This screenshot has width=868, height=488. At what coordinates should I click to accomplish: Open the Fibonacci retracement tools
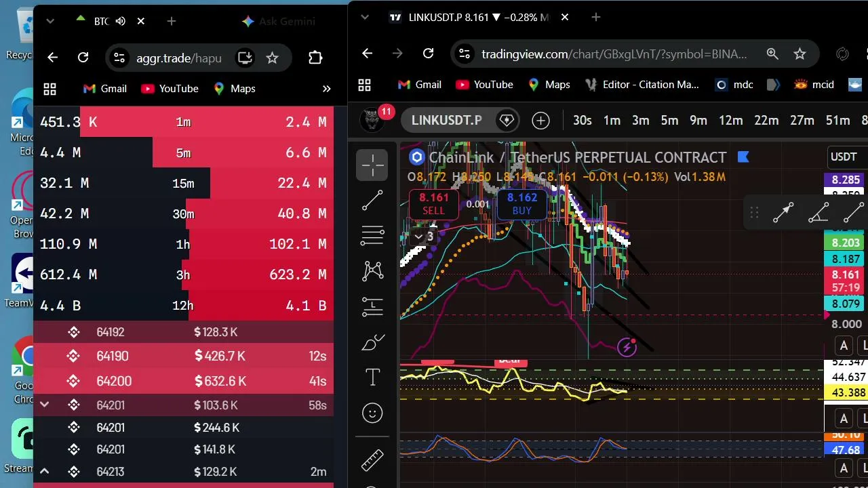pyautogui.click(x=372, y=235)
